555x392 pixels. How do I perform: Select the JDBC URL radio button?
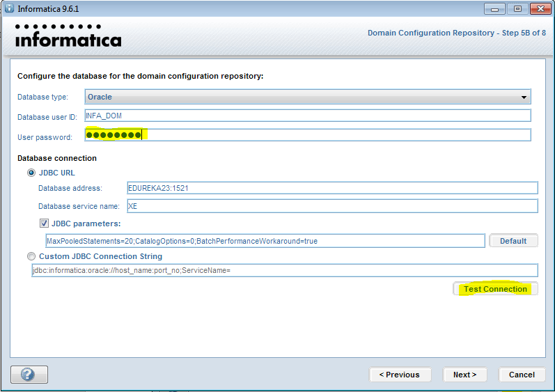tap(31, 173)
